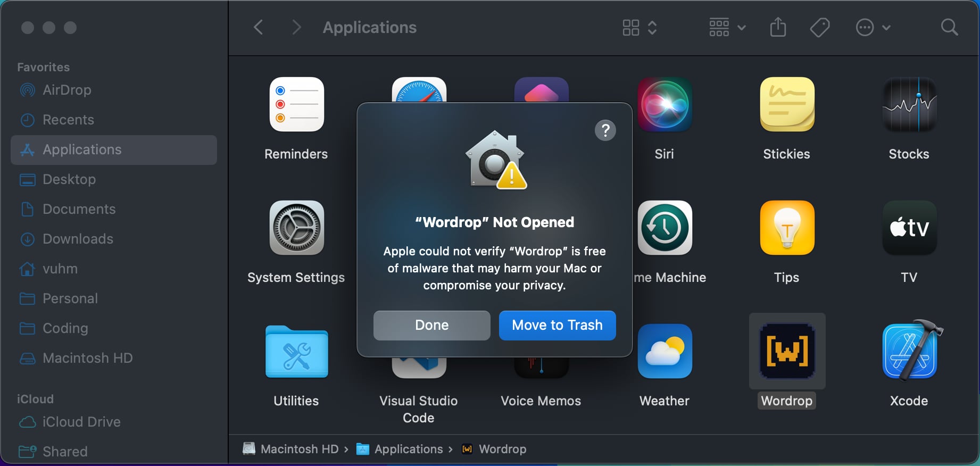Viewport: 980px width, 466px height.
Task: Click the Tags toolbar icon
Action: point(820,27)
